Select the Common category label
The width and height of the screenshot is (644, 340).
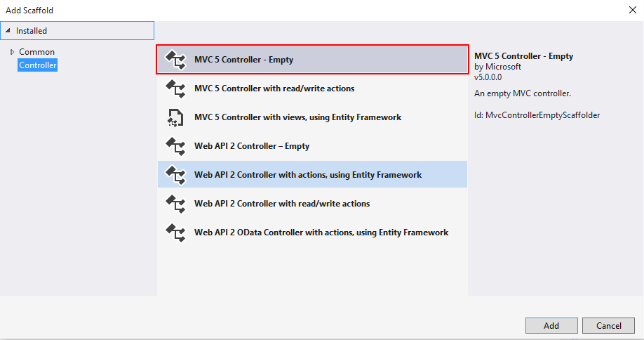36,52
